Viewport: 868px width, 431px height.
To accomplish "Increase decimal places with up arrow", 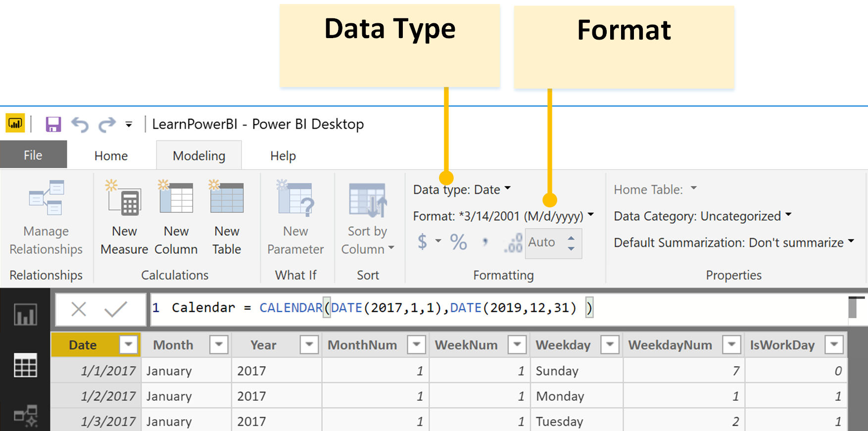I will pyautogui.click(x=571, y=238).
